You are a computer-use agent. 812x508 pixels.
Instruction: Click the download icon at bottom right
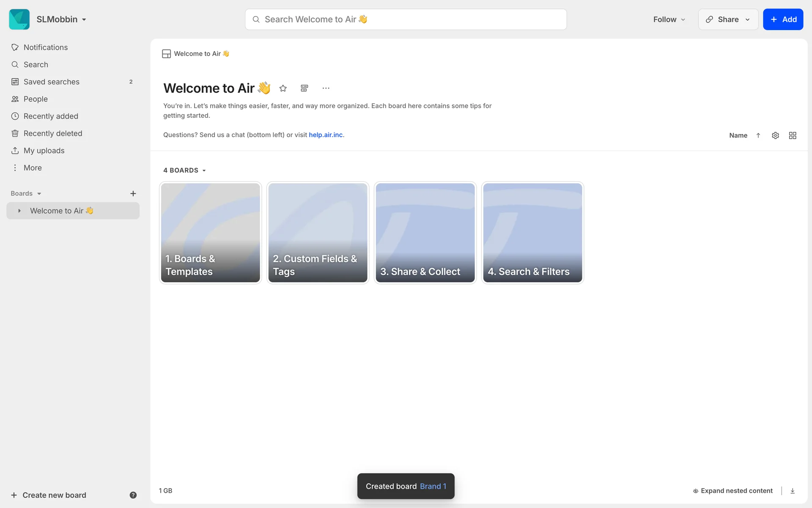pos(793,491)
